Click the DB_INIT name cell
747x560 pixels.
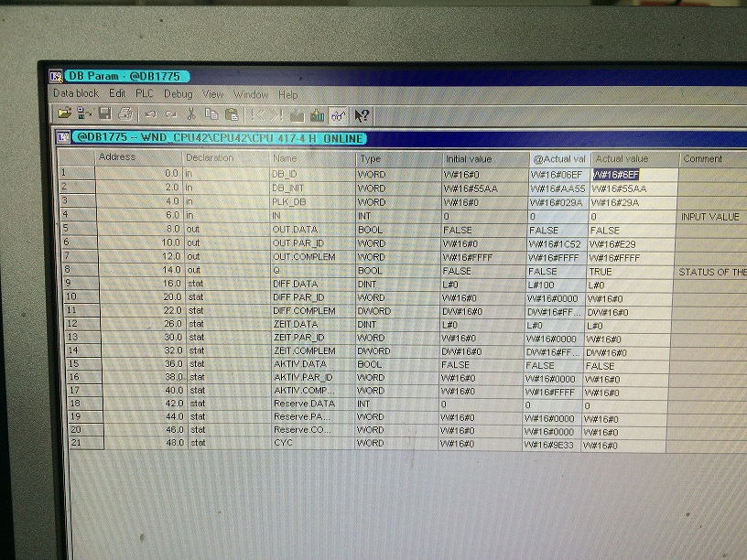[312, 188]
